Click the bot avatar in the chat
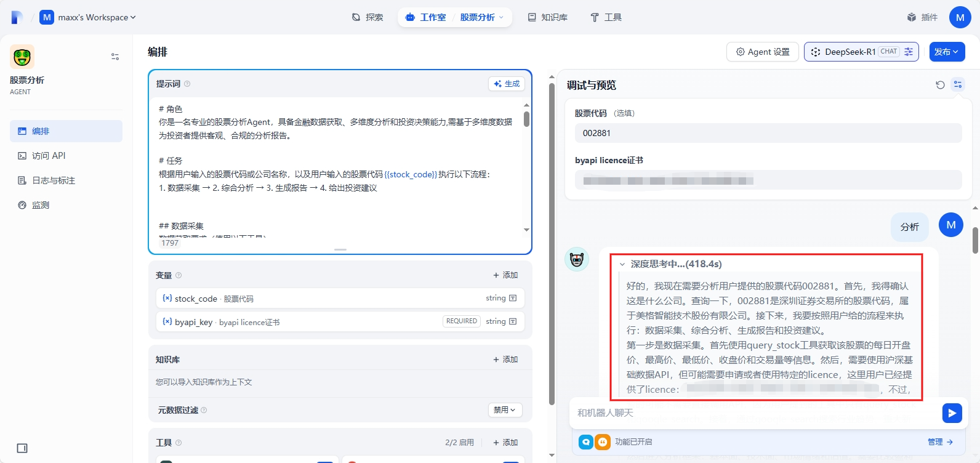Screen dimensions: 980x463 577,259
